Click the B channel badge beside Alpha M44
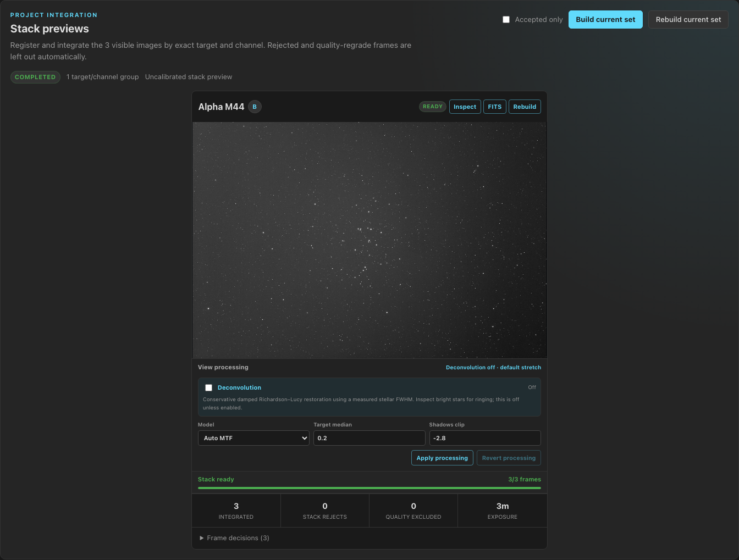739x560 pixels. (x=255, y=107)
